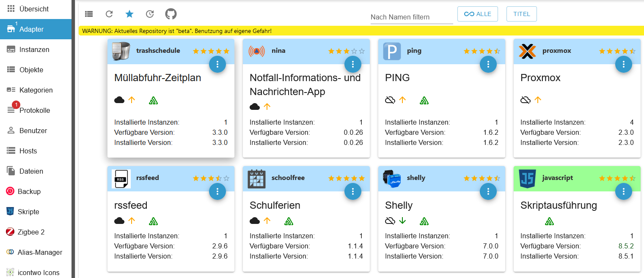The height and width of the screenshot is (278, 644).
Task: Open the Backup sidebar entry
Action: (29, 191)
